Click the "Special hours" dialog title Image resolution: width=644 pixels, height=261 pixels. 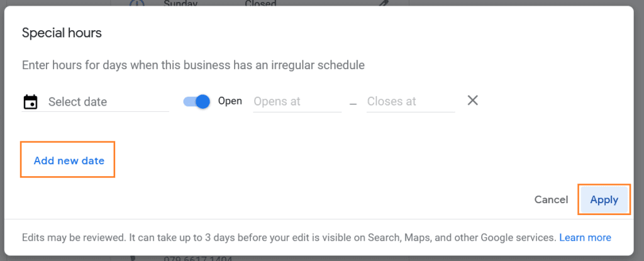point(62,33)
